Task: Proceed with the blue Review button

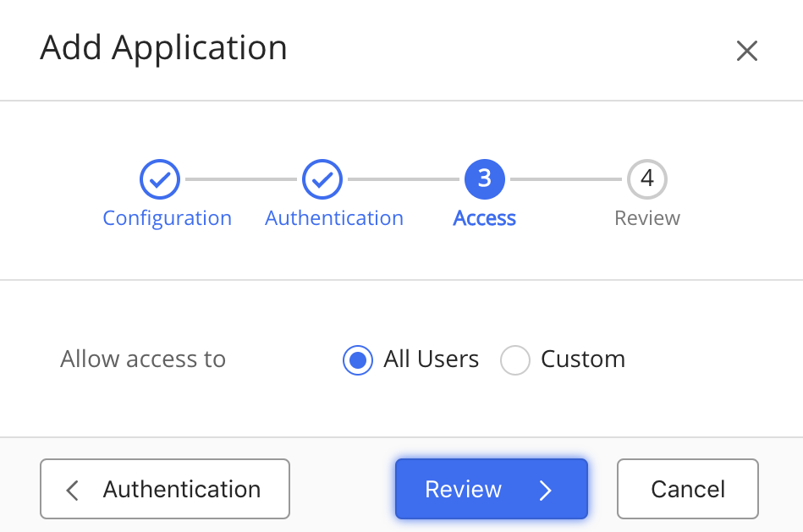Action: pos(491,489)
